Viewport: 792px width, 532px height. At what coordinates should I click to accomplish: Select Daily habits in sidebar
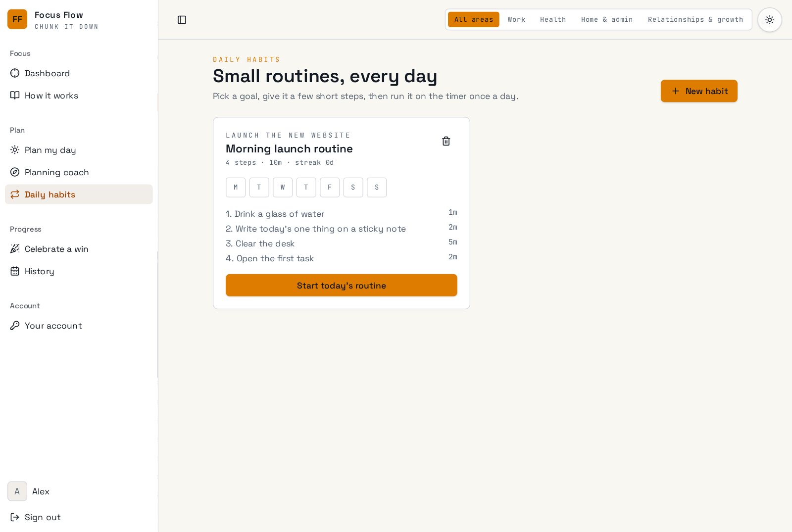pos(79,194)
